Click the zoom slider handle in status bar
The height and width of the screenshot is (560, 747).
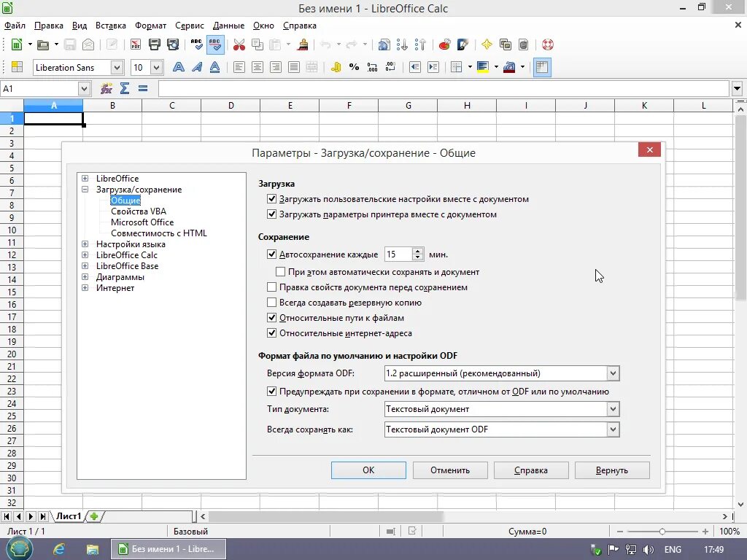pos(662,532)
